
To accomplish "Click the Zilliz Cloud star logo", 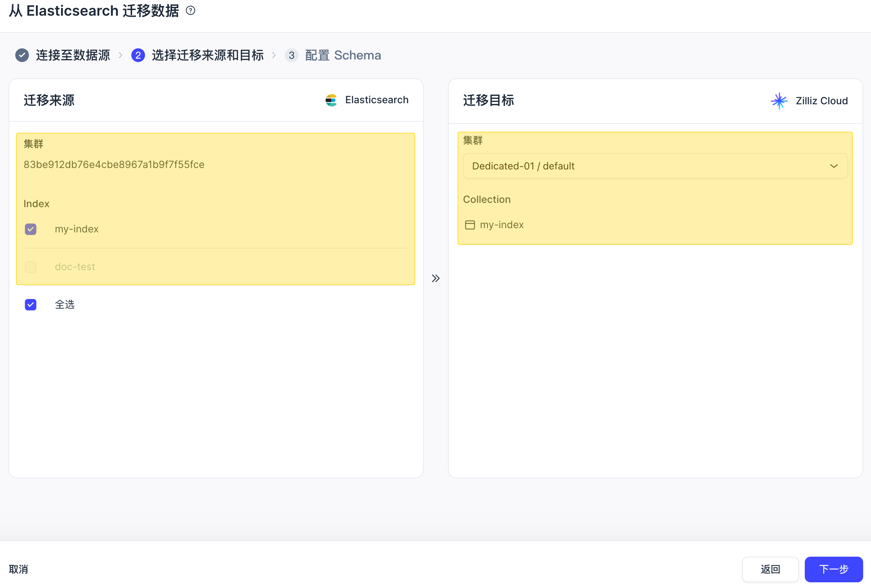I will pyautogui.click(x=779, y=101).
